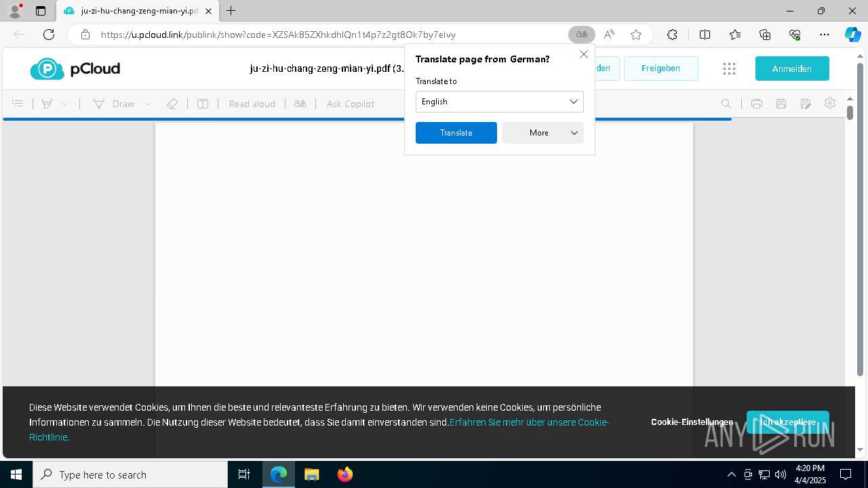Accept cookies with Ich akzeptiere button
Screen dimensions: 868x488
point(788,422)
